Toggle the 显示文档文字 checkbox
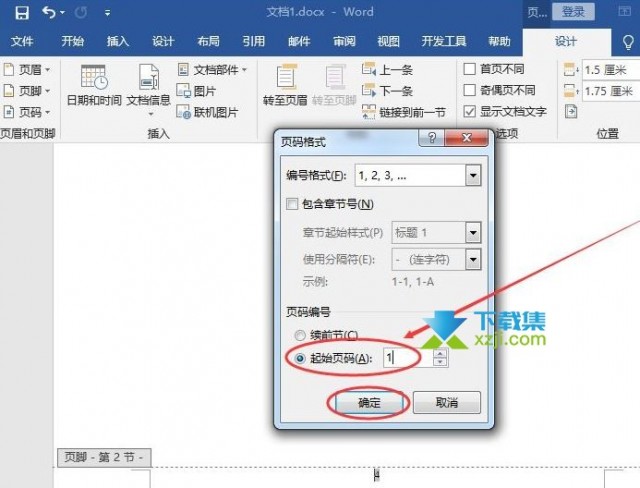Screen dimensions: 640x488 [469, 111]
